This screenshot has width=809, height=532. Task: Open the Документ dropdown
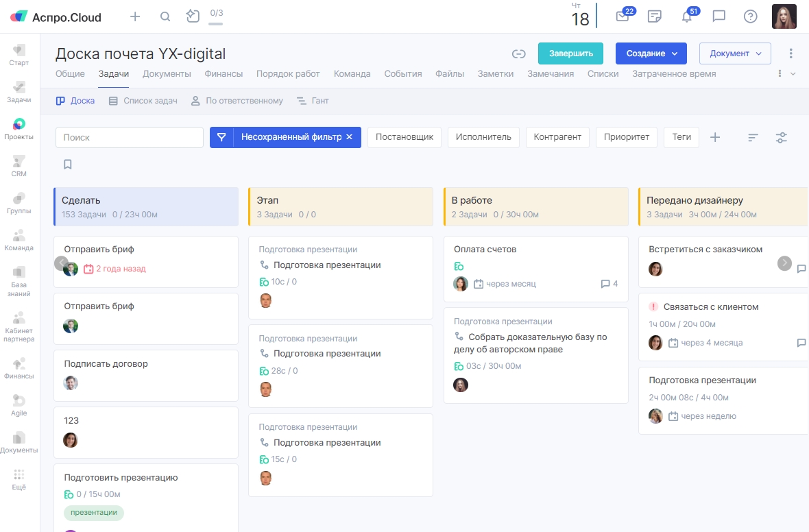[735, 53]
